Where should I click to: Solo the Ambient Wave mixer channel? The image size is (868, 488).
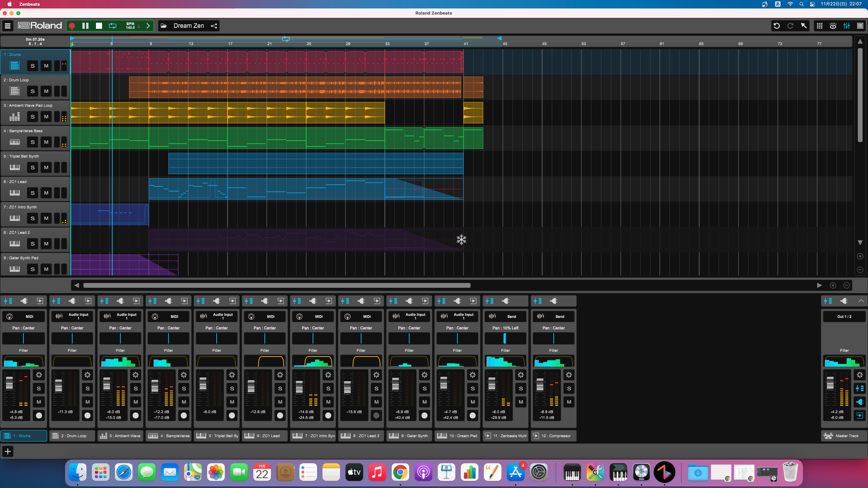coord(136,388)
